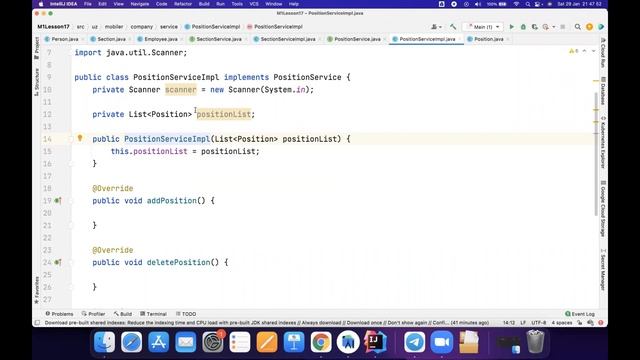Fold the deletePosition method at line 24

(71, 262)
